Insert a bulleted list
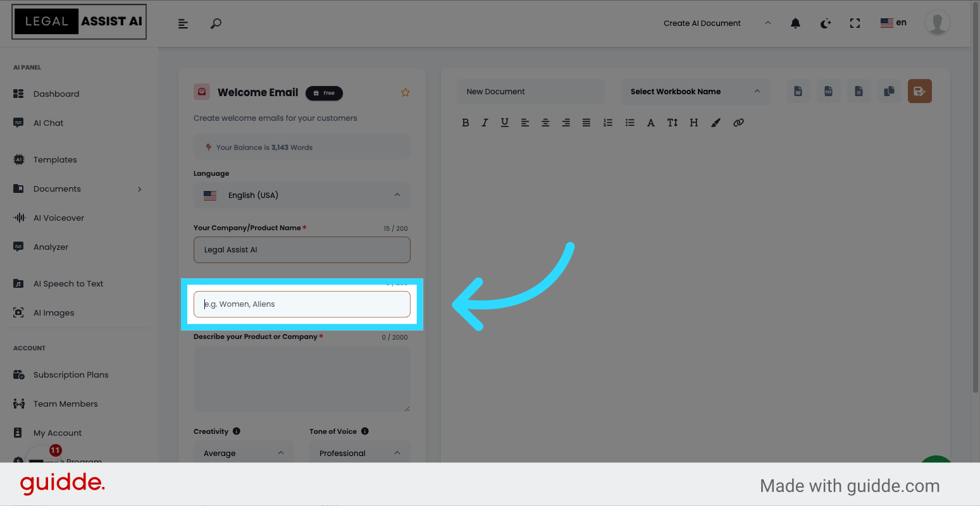Screen dimensions: 980x506 [x=630, y=123]
